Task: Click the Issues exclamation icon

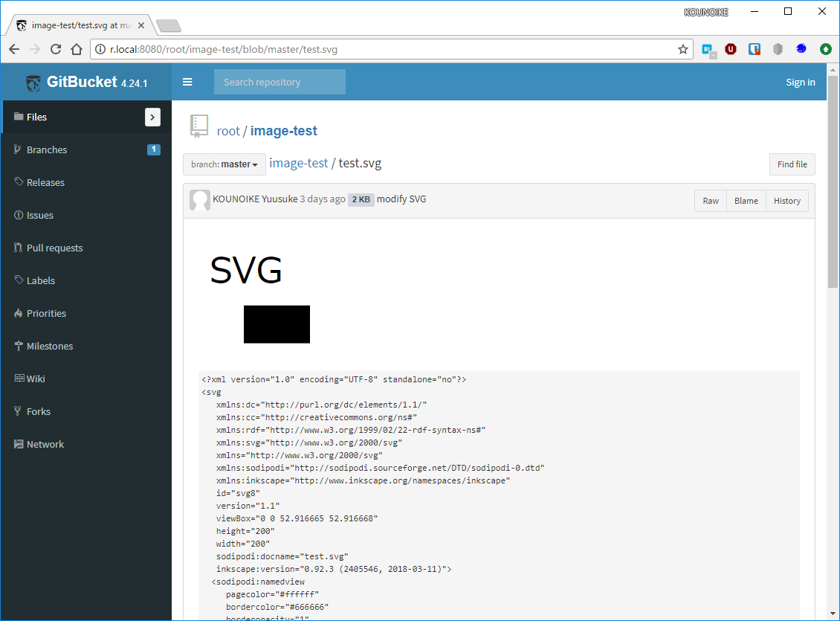Action: coord(19,215)
